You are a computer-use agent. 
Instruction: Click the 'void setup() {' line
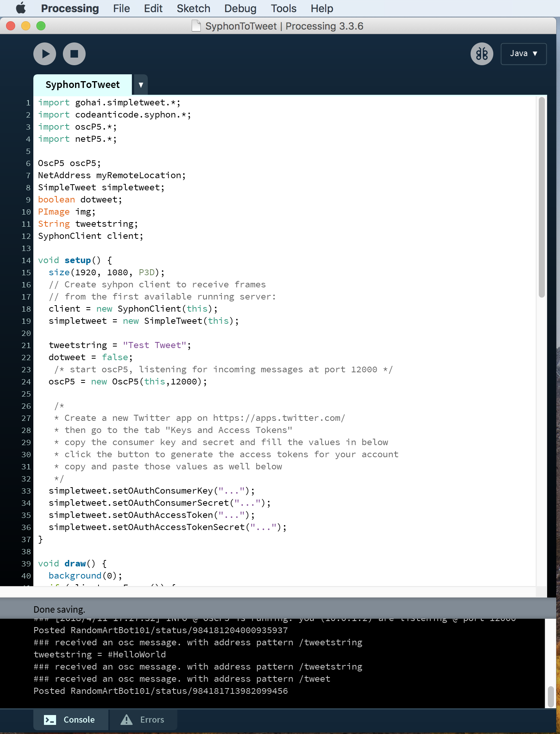coord(75,260)
